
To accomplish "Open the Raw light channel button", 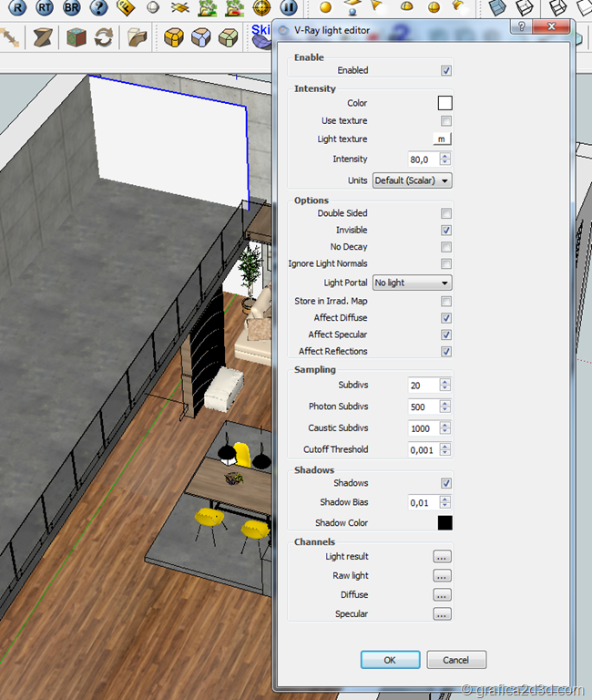I will [442, 576].
